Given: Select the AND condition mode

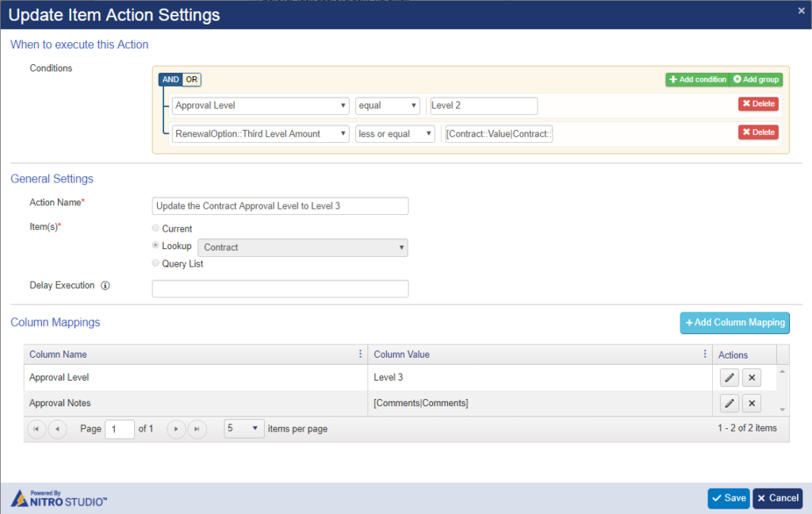Looking at the screenshot, I should click(170, 79).
